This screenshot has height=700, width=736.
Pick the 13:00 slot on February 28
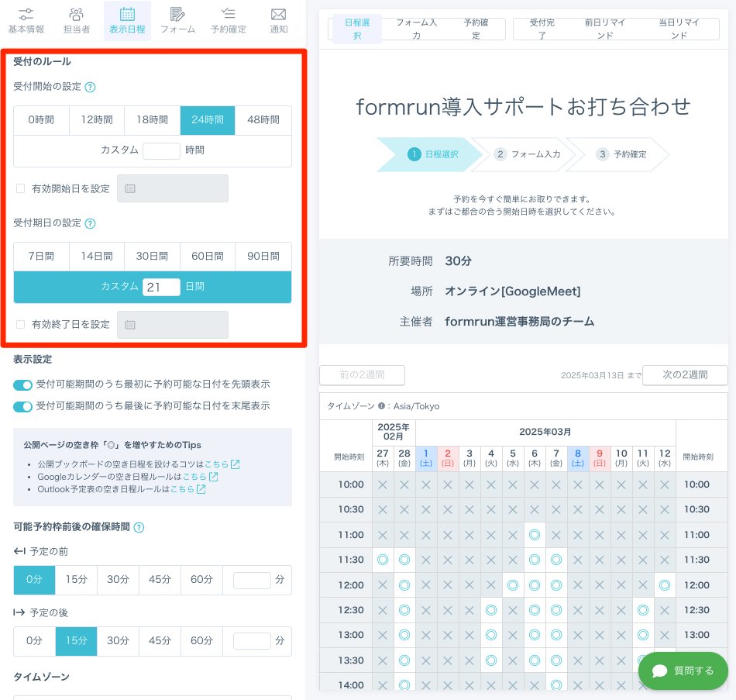[x=404, y=635]
